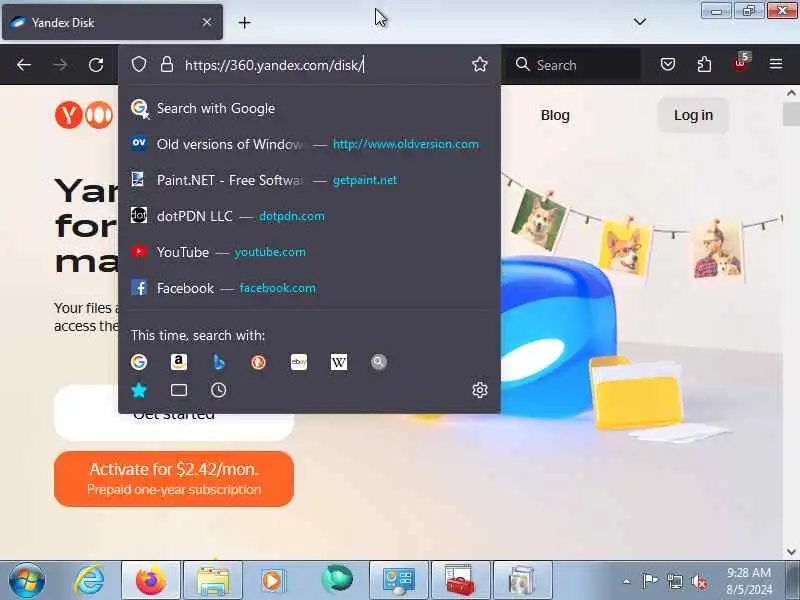Viewport: 800px width, 600px height.
Task: Search this time with Wikipedia icon
Action: tap(339, 362)
